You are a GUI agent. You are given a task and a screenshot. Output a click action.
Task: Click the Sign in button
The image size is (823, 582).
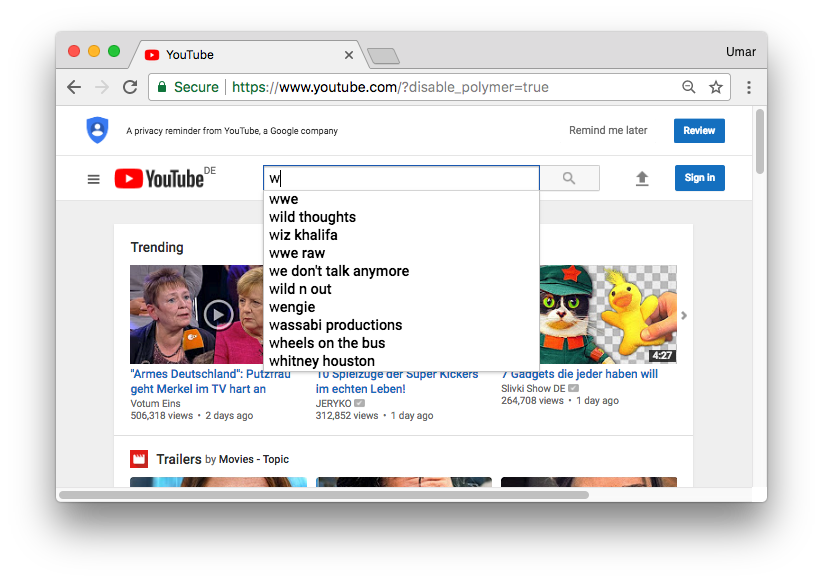[x=700, y=178]
